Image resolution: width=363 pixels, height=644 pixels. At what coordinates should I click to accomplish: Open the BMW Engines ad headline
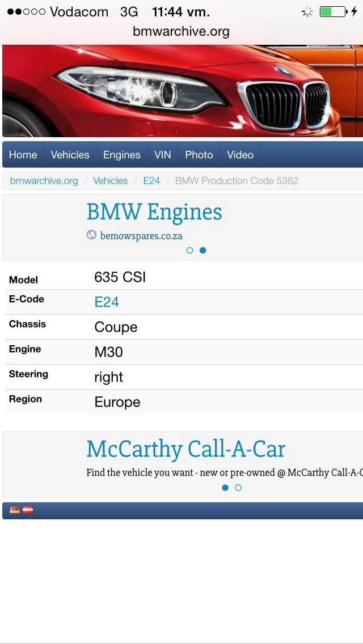[154, 213]
